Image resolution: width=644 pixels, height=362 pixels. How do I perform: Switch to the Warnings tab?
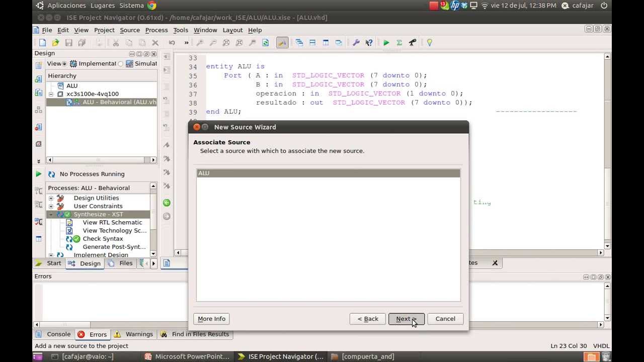click(x=134, y=334)
